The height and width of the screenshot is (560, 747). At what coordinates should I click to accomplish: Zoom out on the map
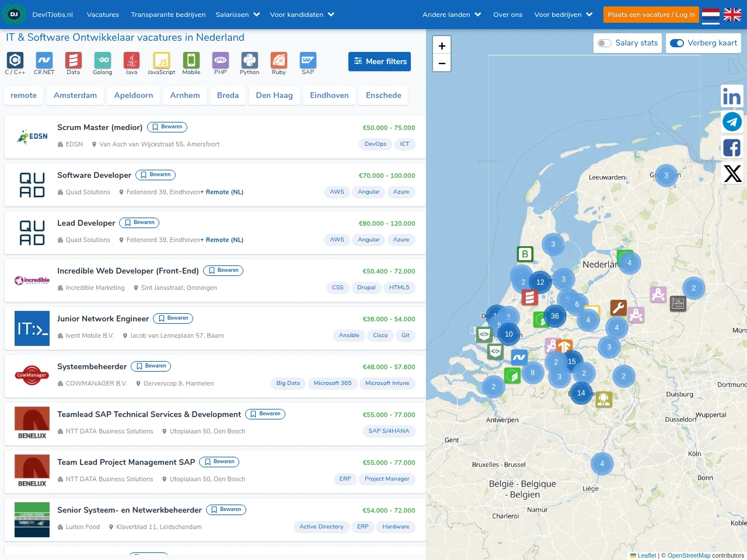442,63
